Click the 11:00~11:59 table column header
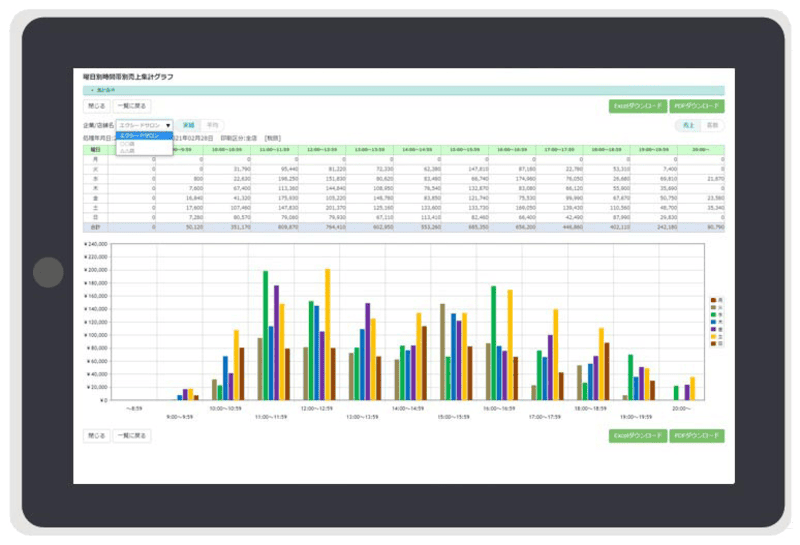Viewport: 800px width, 545px height. 273,150
